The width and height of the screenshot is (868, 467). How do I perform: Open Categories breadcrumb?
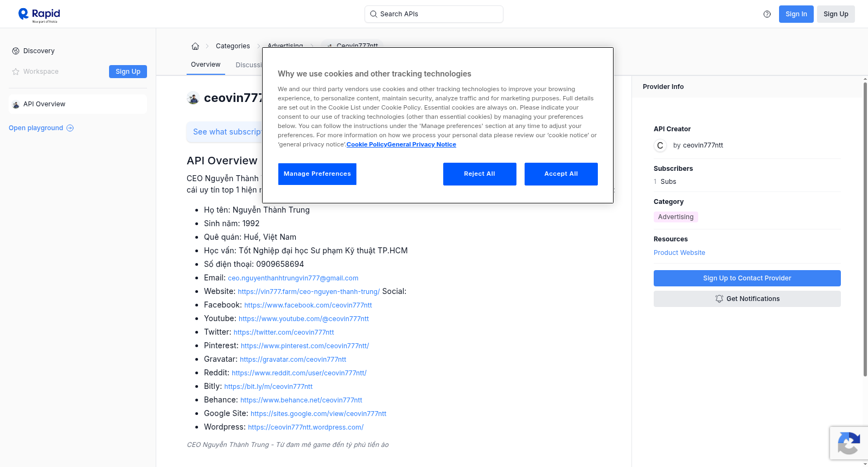(x=233, y=46)
